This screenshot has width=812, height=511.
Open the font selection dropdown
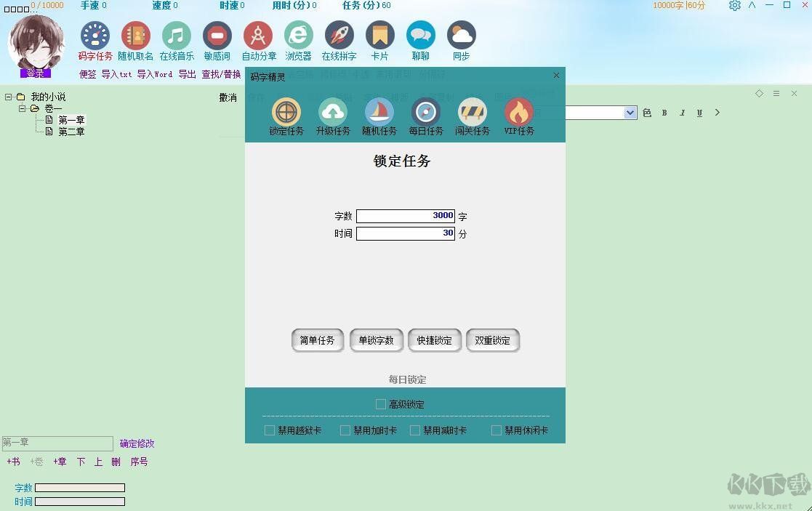pyautogui.click(x=630, y=113)
